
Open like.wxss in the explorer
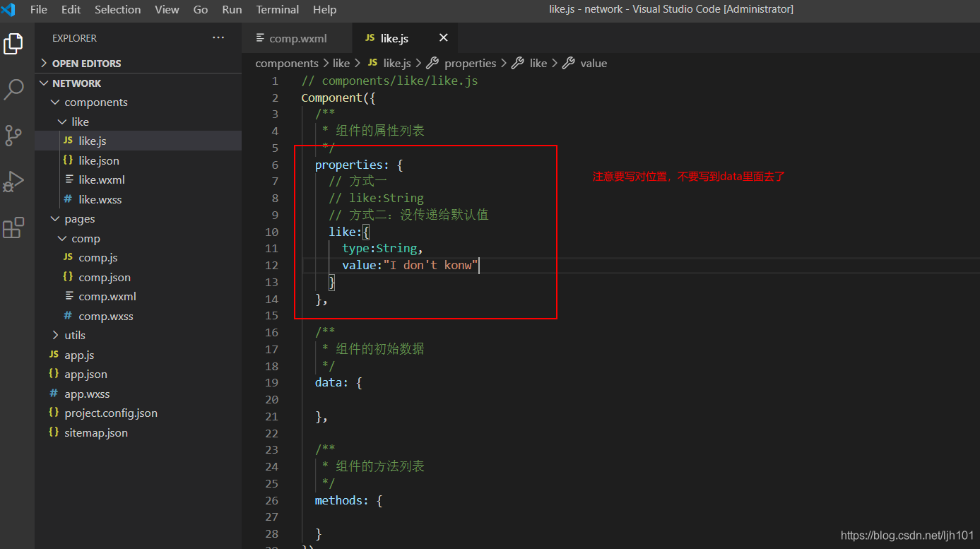[100, 199]
